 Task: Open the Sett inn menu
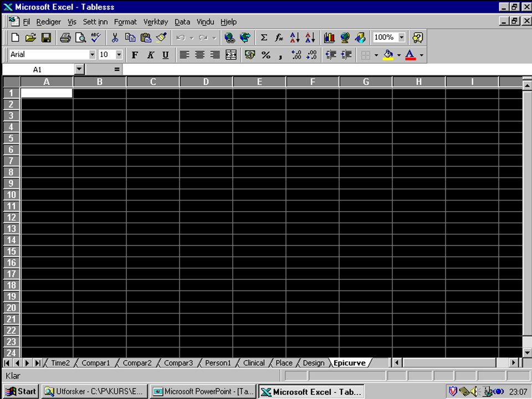95,22
